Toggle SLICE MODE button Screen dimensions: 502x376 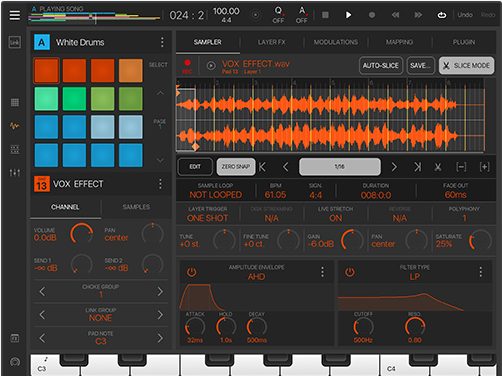coord(467,66)
